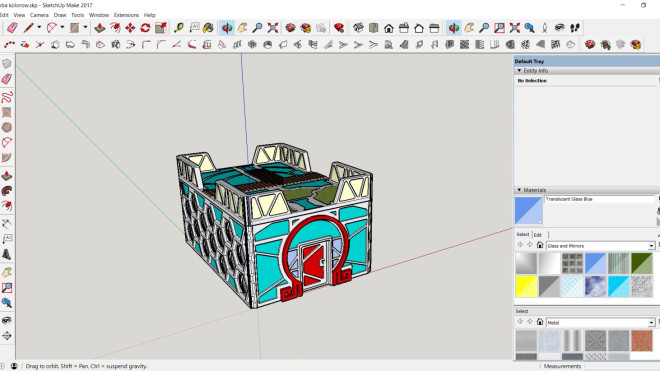
Task: Select the Scale tool
Action: [160, 28]
